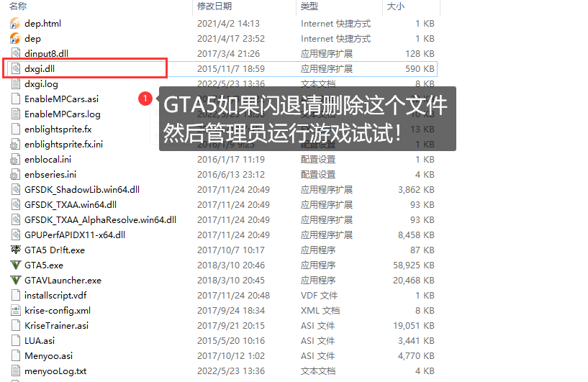Sort files by the 类型 column header

309,6
